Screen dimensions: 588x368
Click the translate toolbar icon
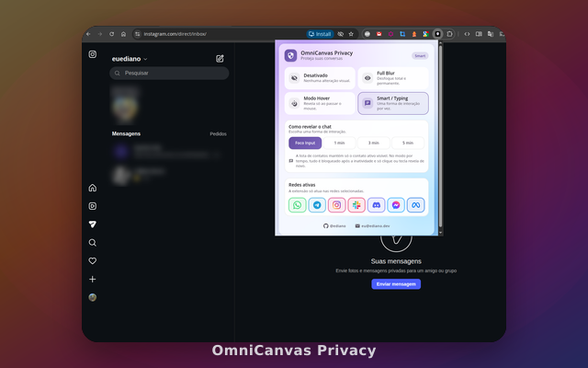pyautogui.click(x=490, y=34)
